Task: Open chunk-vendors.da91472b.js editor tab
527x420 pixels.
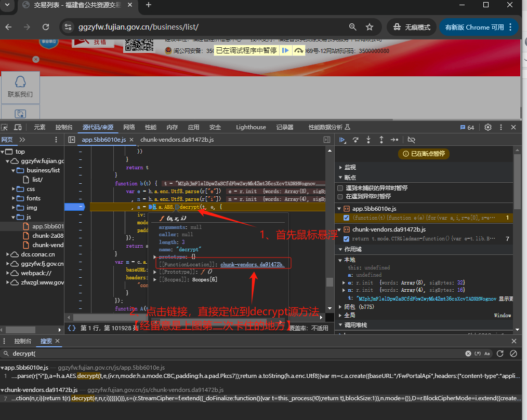Action: (177, 140)
